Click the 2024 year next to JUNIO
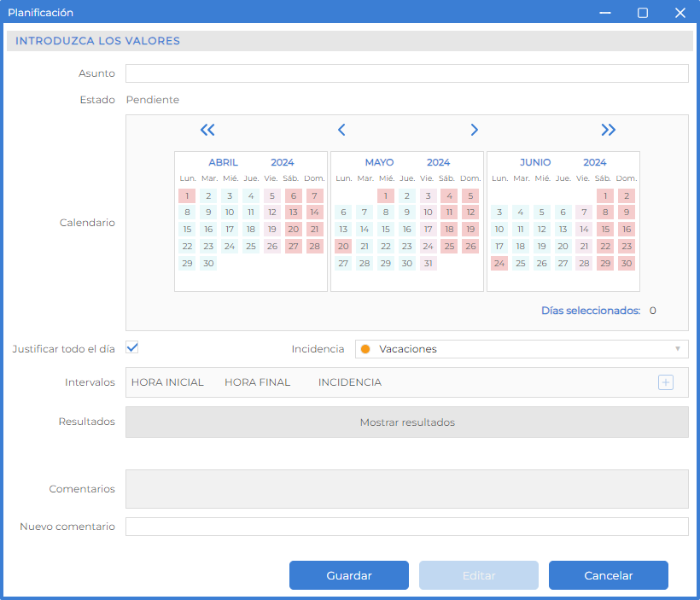Image resolution: width=700 pixels, height=600 pixels. click(595, 162)
